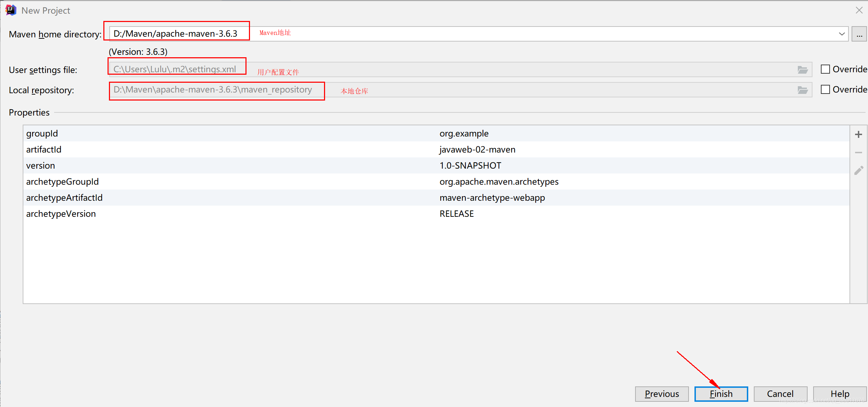The image size is (868, 407).
Task: Click the IntelliJ IDEA logo icon
Action: [x=11, y=10]
